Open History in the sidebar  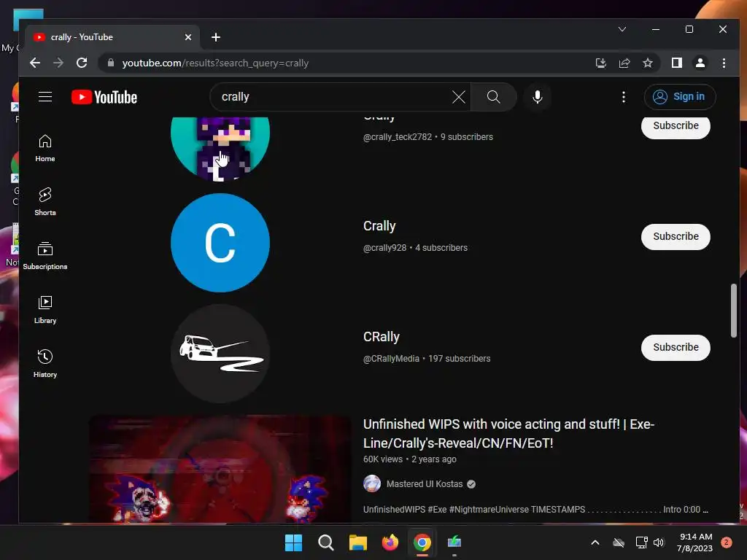(x=45, y=364)
